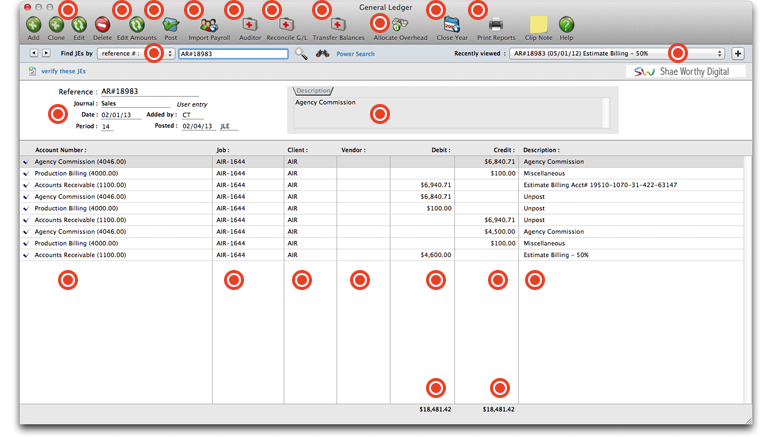Click the yellow Clip Note icon
The image size is (760, 437).
tap(538, 25)
